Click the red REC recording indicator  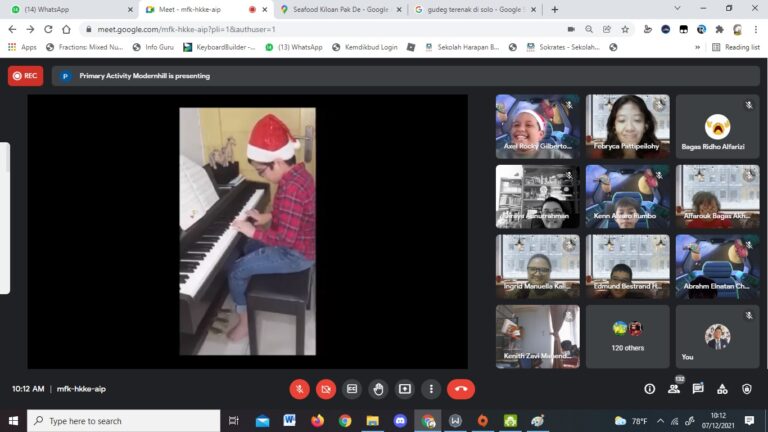pos(25,75)
